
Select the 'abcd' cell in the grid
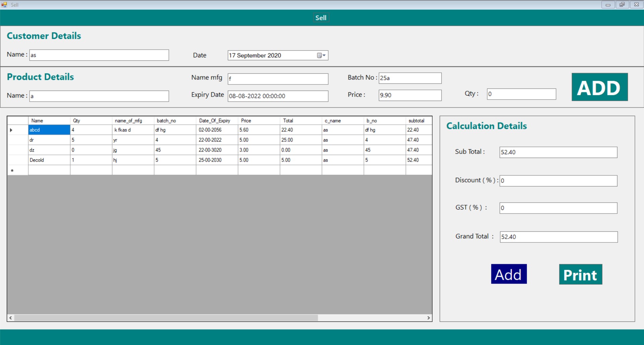(49, 130)
